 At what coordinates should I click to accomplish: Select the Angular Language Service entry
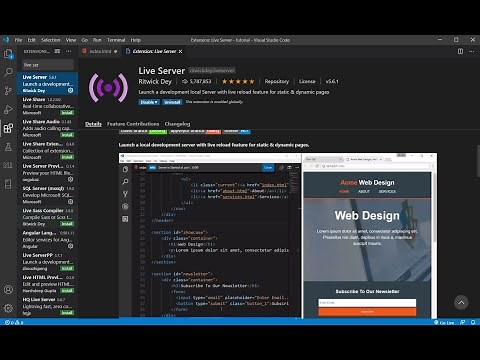[47, 239]
